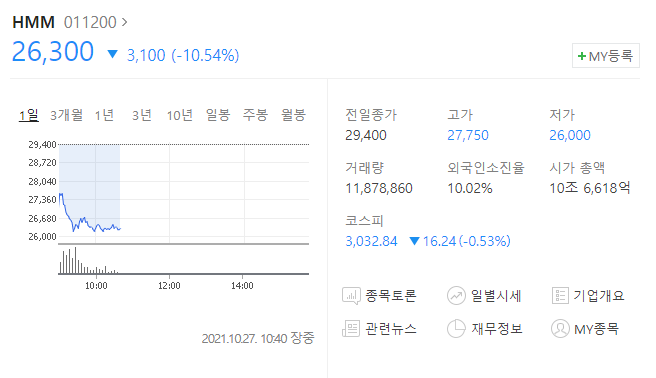Click the 거래량 label

tap(364, 168)
